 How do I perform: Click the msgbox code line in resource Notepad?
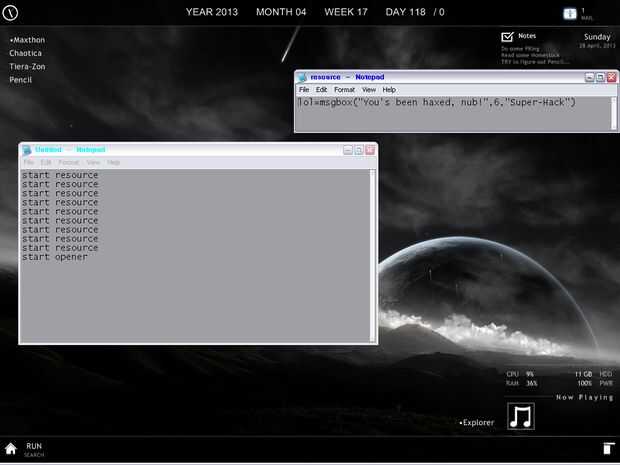pos(437,102)
